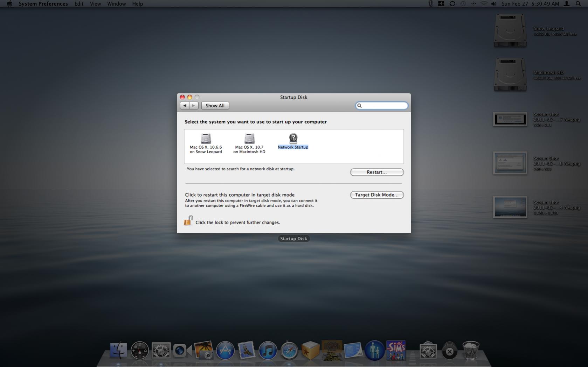Viewport: 588px width, 367px height.
Task: Open the Trash in the Dock
Action: (x=471, y=350)
